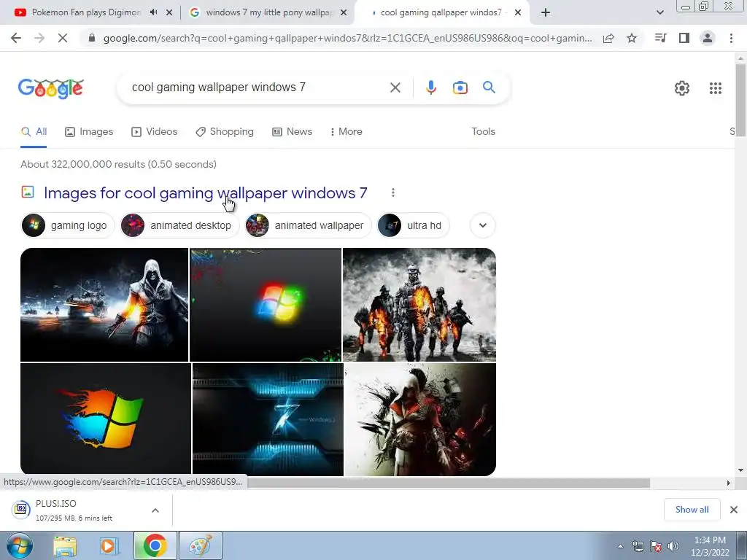This screenshot has width=747, height=560.
Task: Switch to the News results tab
Action: [x=292, y=131]
